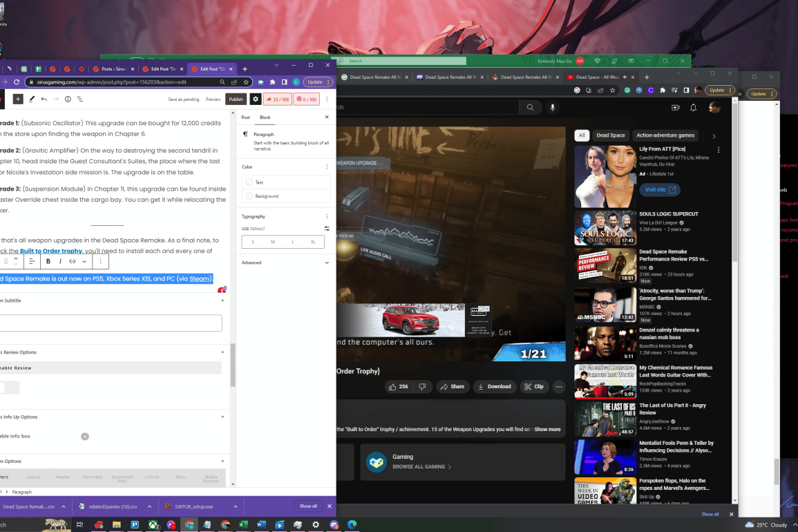Open YouTube Create video icon
This screenshot has width=798, height=532.
coord(675,107)
